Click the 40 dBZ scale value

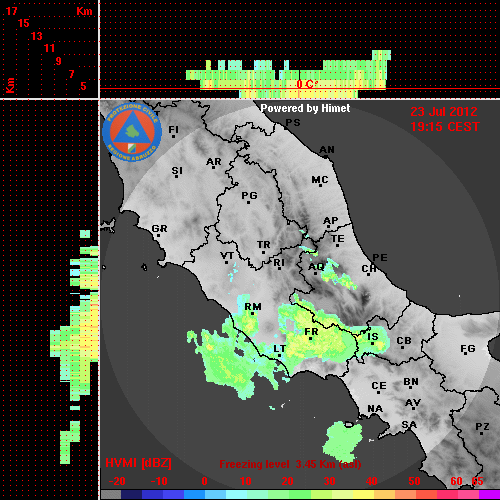point(372,481)
